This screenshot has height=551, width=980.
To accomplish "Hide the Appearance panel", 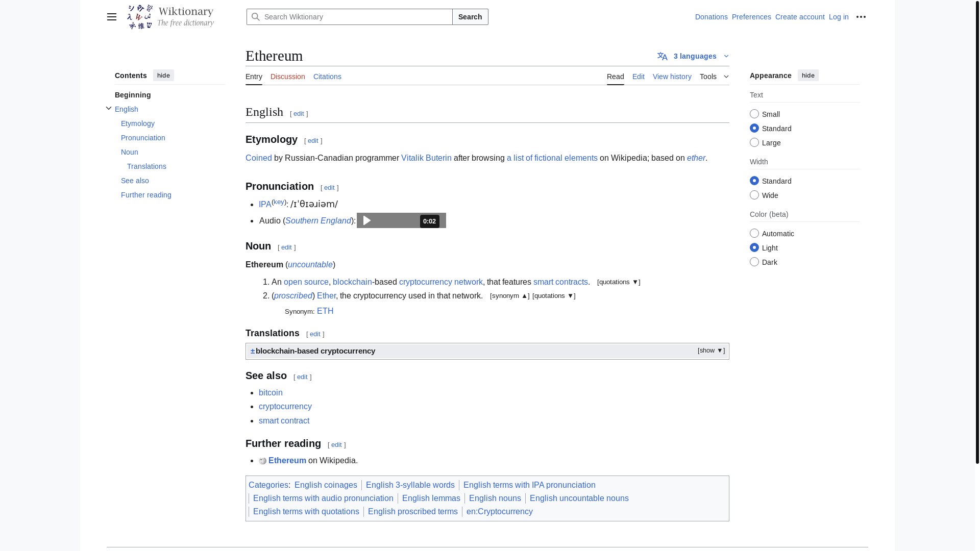I will [x=808, y=76].
